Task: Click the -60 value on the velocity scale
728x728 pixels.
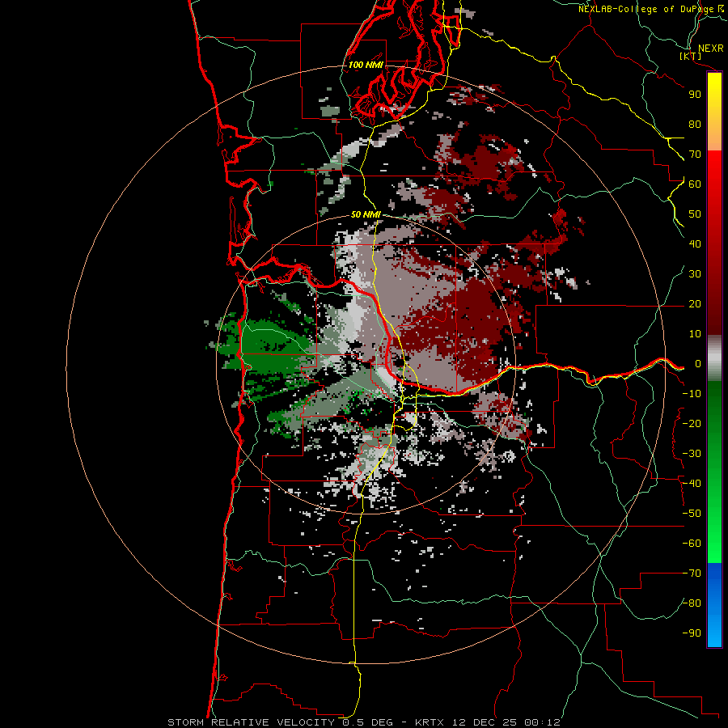Action: point(692,544)
